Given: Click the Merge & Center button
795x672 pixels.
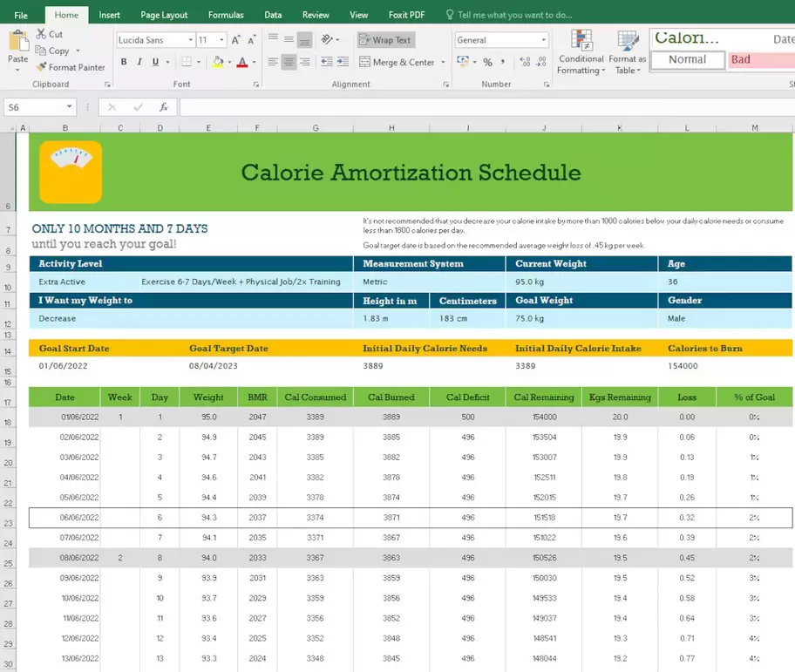Looking at the screenshot, I should [397, 62].
